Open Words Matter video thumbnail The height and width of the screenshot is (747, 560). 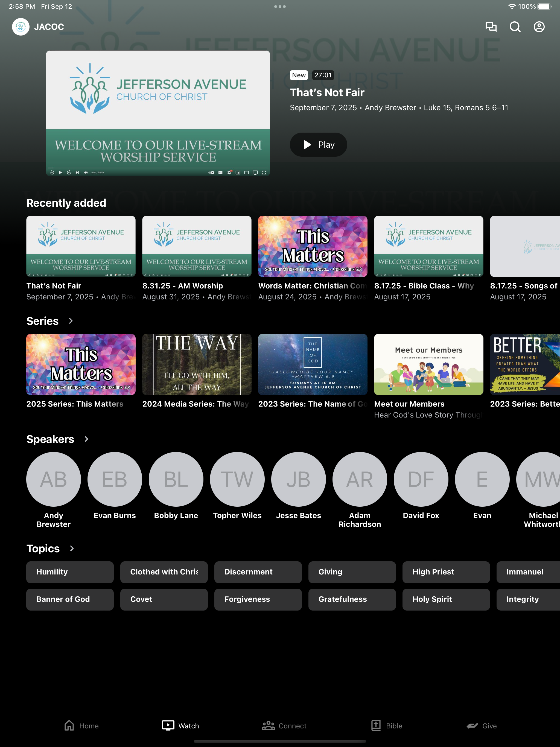pos(313,247)
